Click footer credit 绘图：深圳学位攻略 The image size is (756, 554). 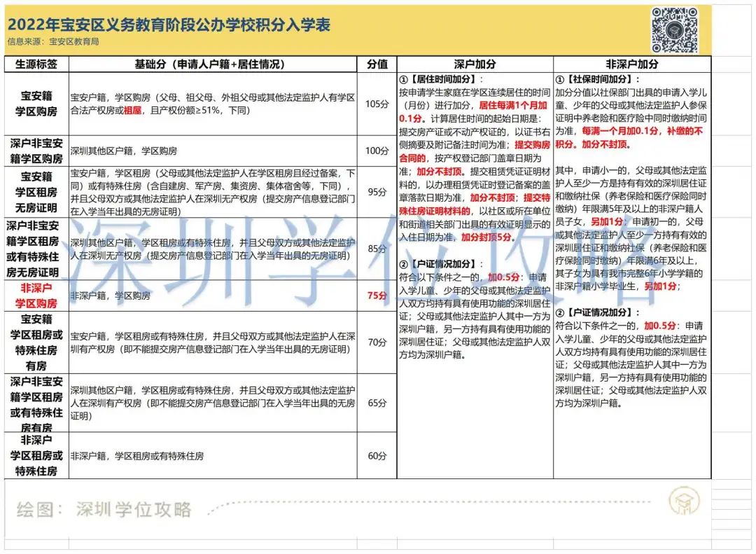coord(104,510)
